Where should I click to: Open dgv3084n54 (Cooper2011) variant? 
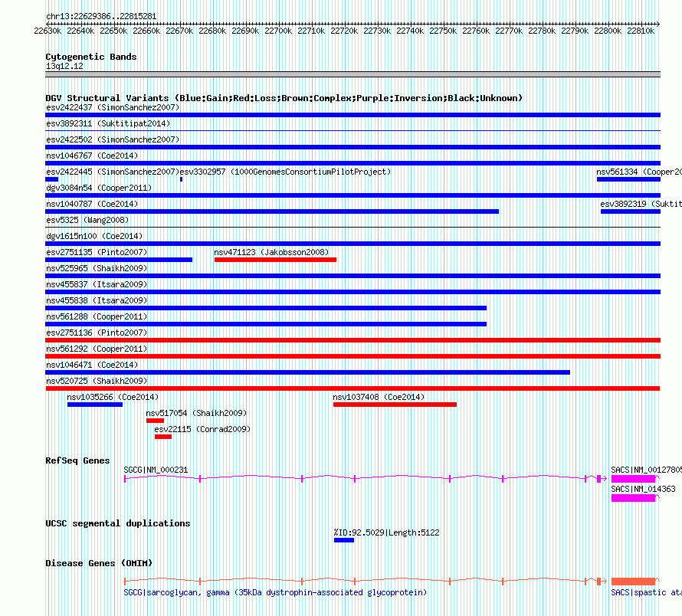click(x=99, y=188)
